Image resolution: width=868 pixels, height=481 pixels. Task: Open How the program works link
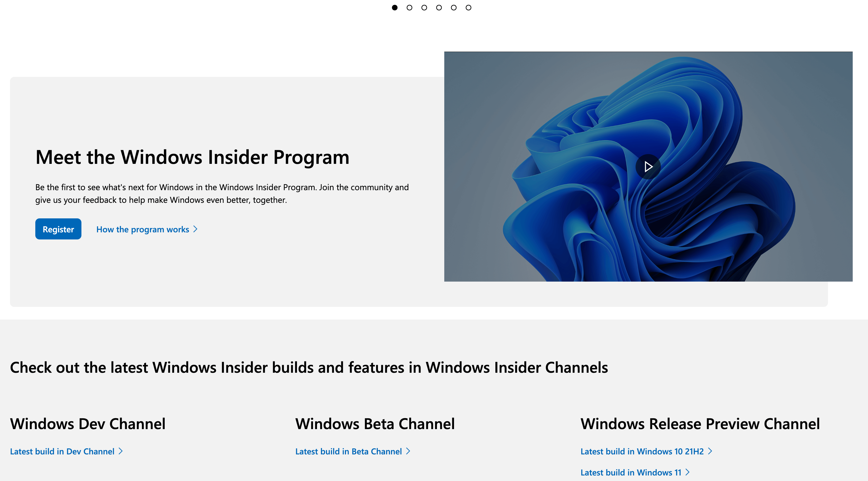tap(143, 229)
